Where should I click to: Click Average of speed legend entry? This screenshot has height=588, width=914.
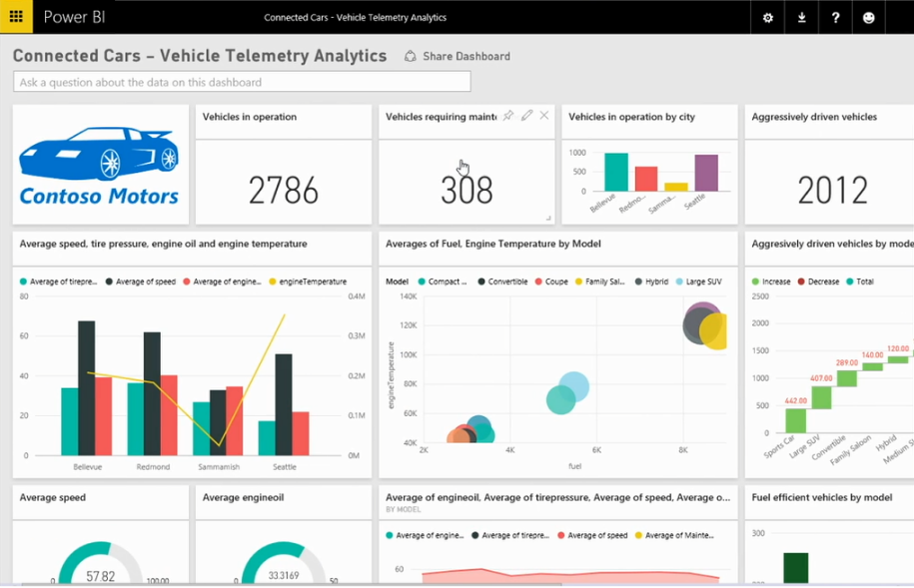[x=141, y=282]
